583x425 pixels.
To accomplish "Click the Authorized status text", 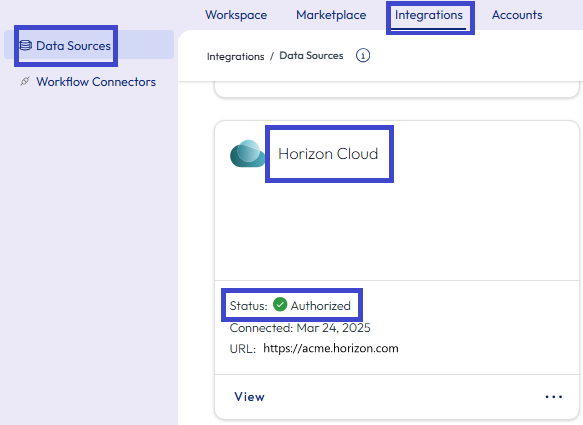I will (321, 306).
